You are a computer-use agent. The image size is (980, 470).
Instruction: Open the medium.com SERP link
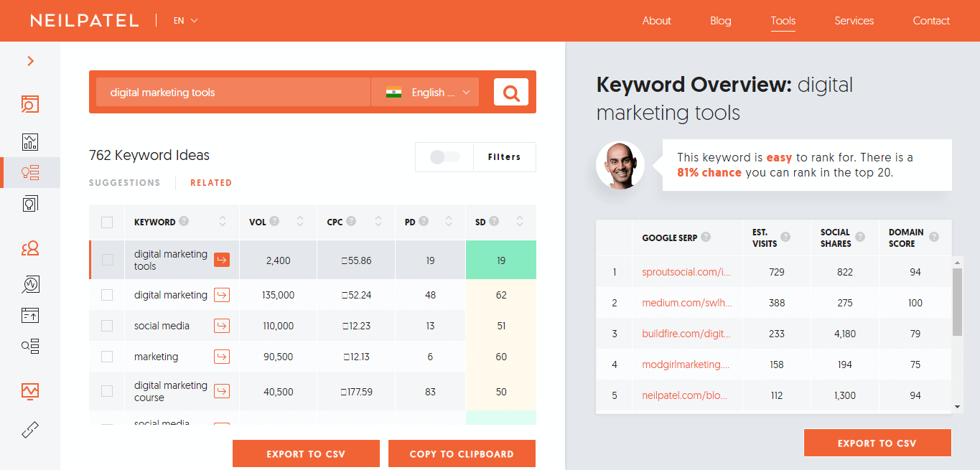(687, 303)
